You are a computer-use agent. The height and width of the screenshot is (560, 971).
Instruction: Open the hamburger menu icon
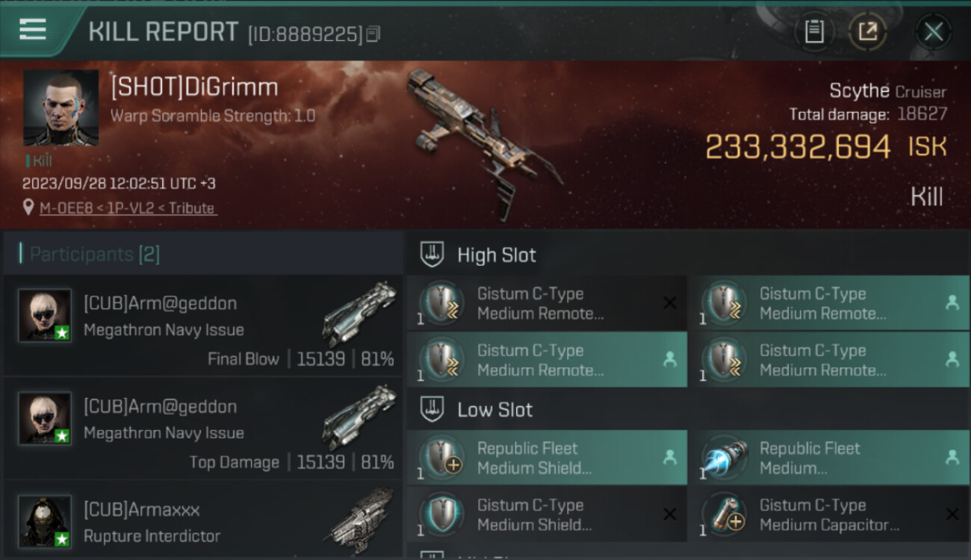[33, 30]
